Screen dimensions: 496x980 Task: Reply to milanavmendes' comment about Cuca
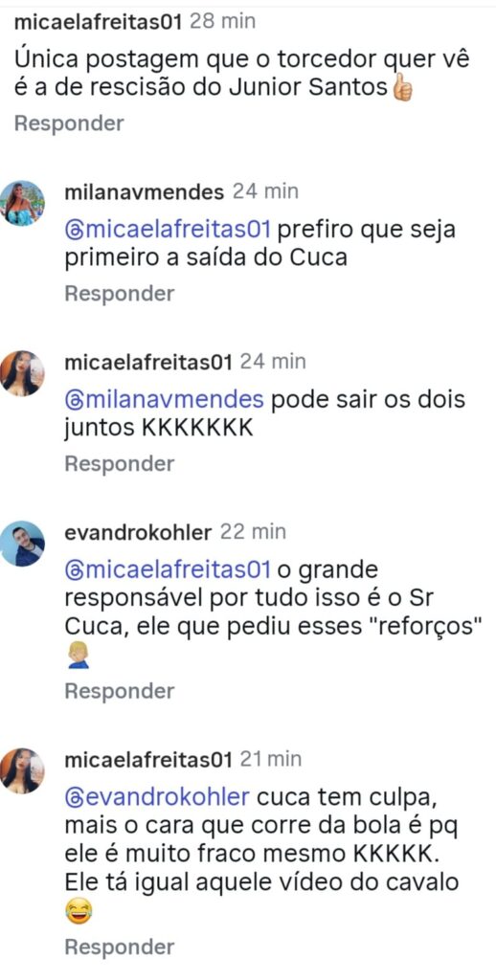(120, 294)
